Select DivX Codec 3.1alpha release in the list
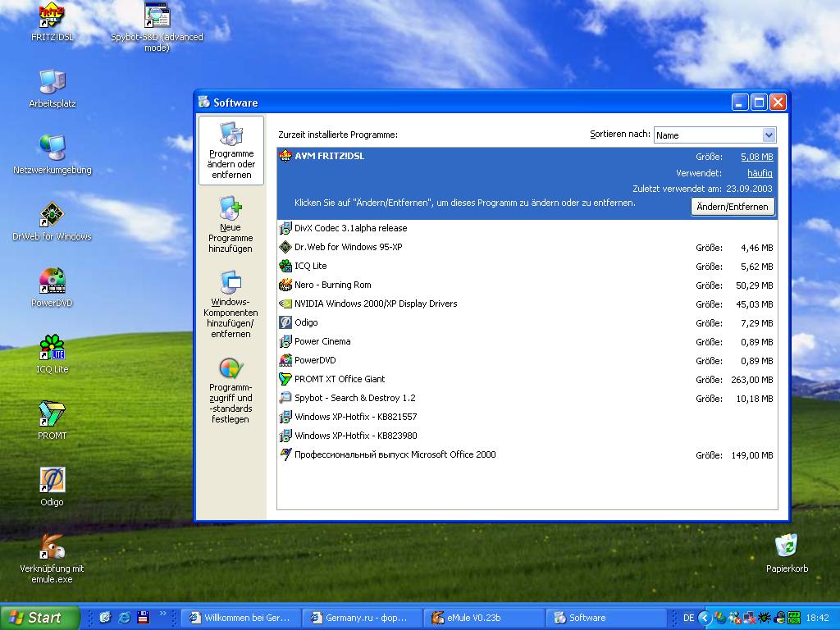Image resolution: width=840 pixels, height=630 pixels. tap(527, 228)
